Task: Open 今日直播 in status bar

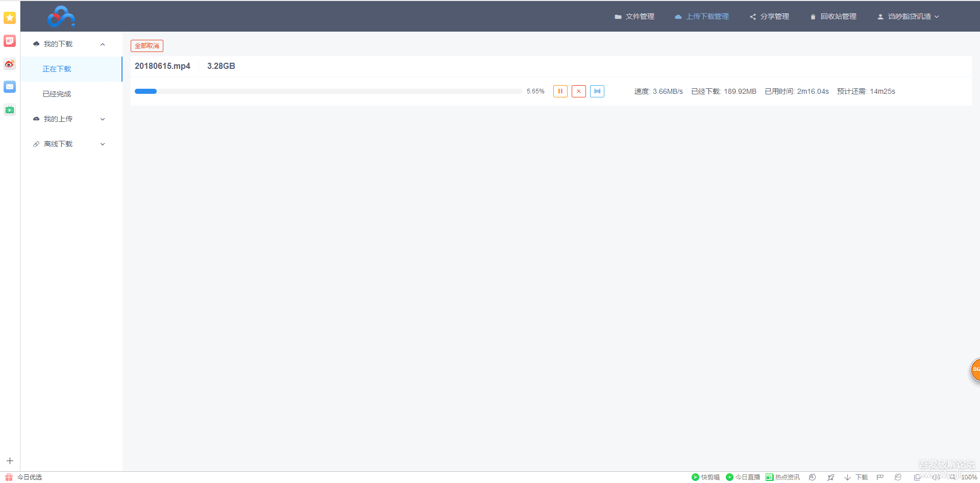Action: (x=743, y=477)
